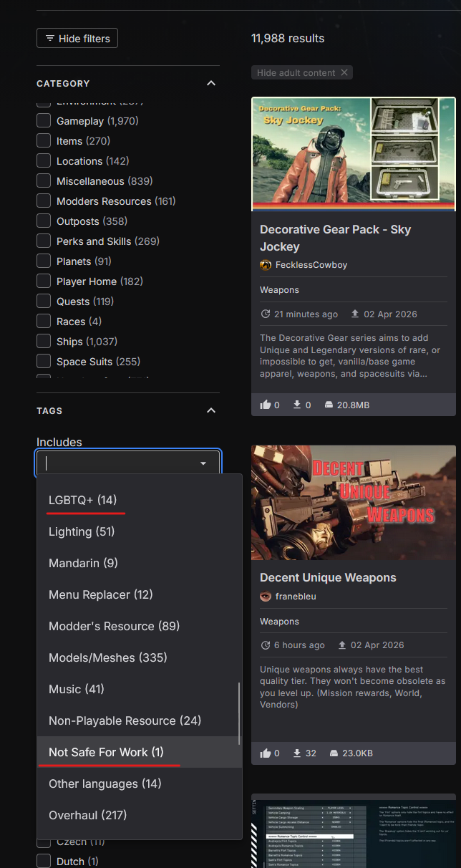Collapse the Tags section chevron
461x868 pixels.
(x=210, y=410)
